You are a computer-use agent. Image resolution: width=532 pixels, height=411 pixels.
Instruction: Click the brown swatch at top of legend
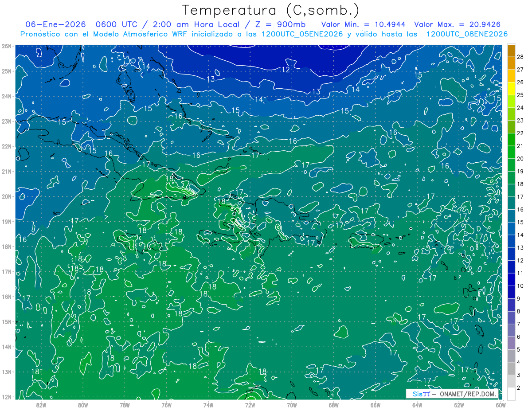pyautogui.click(x=511, y=51)
